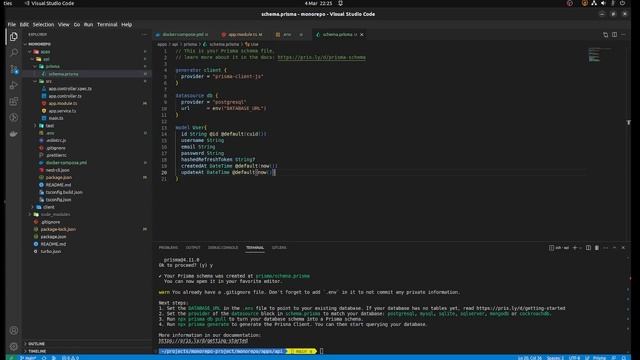Screen dimensions: 640x360
Task: Open the launch profile dropdown beside plus
Action: (580, 248)
